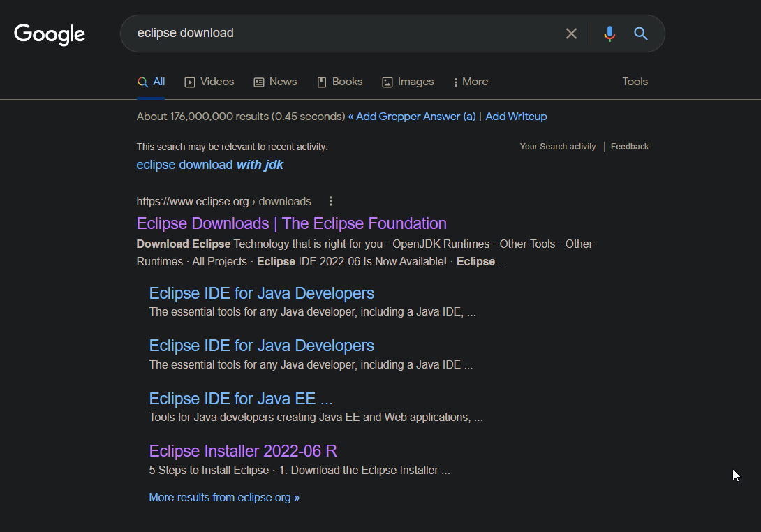
Task: Show more results from eclipse.org
Action: tap(224, 498)
